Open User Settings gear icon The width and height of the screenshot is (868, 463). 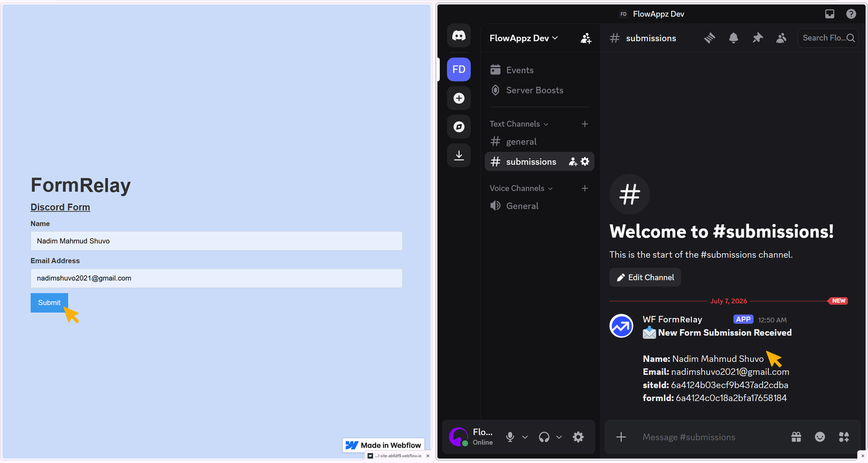coord(578,437)
